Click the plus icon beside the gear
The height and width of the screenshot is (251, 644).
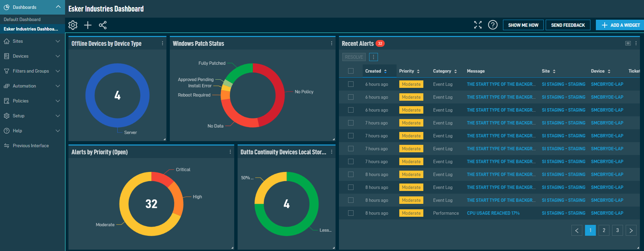[x=88, y=25]
